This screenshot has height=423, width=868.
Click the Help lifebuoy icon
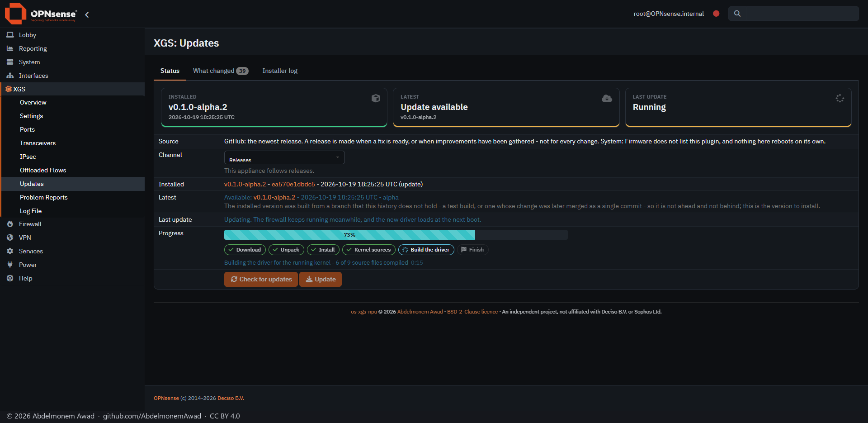pyautogui.click(x=10, y=278)
